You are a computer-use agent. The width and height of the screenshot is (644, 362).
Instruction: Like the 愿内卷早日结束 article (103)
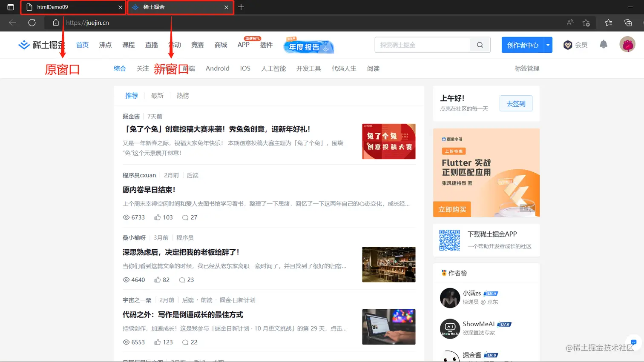point(164,217)
